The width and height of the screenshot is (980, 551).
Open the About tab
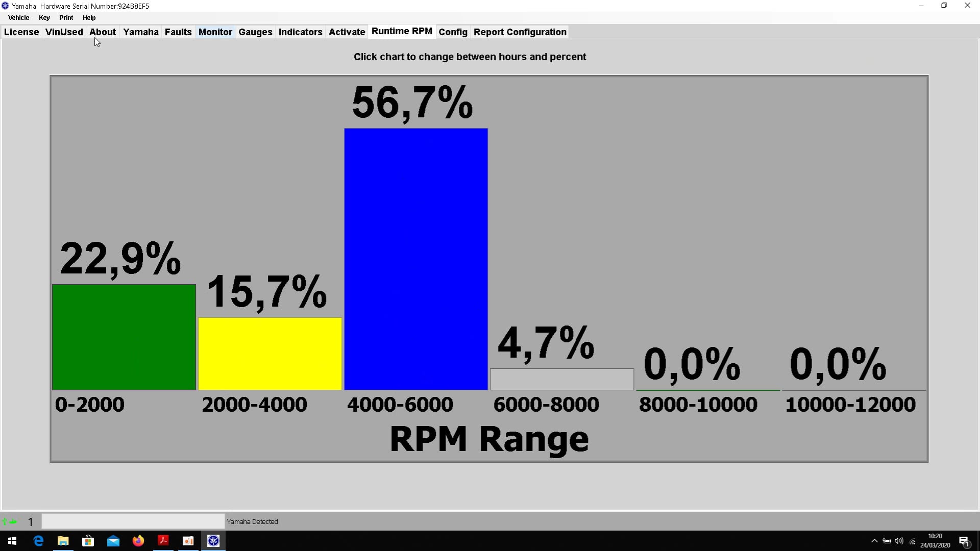coord(103,32)
